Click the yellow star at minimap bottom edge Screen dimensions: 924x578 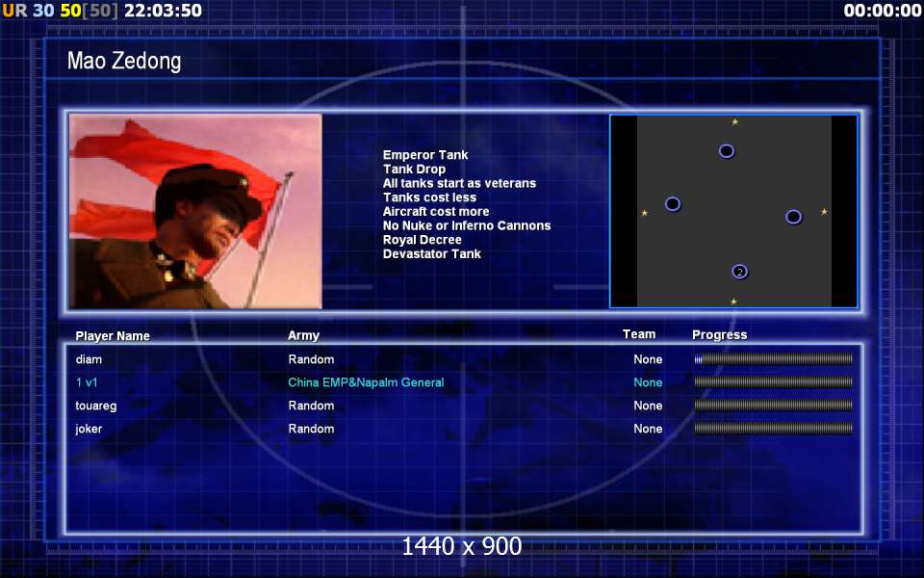[x=733, y=302]
